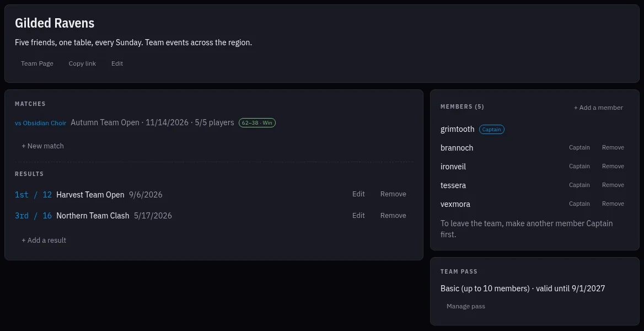Screen dimensions: 644x331
Task: Add a result entry
Action: coord(44,240)
